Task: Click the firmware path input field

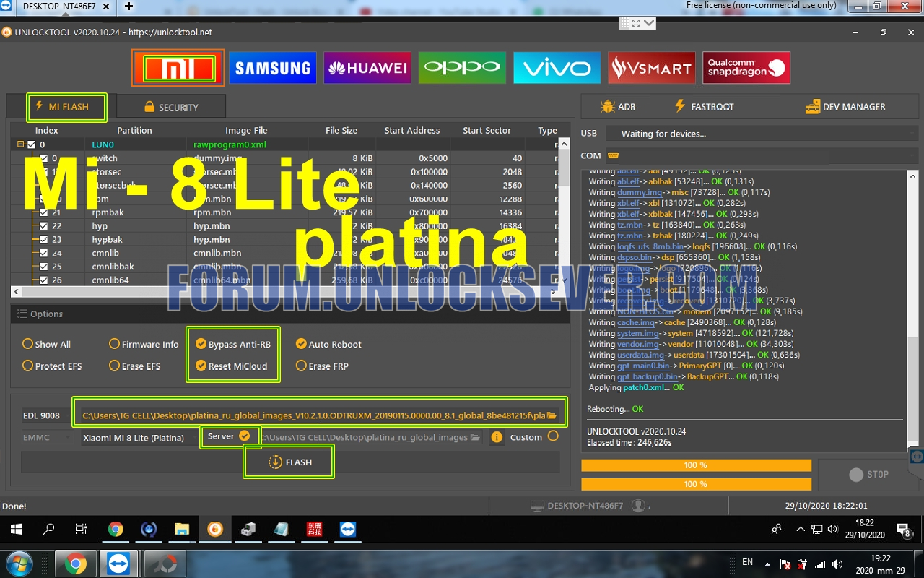Action: coord(319,415)
